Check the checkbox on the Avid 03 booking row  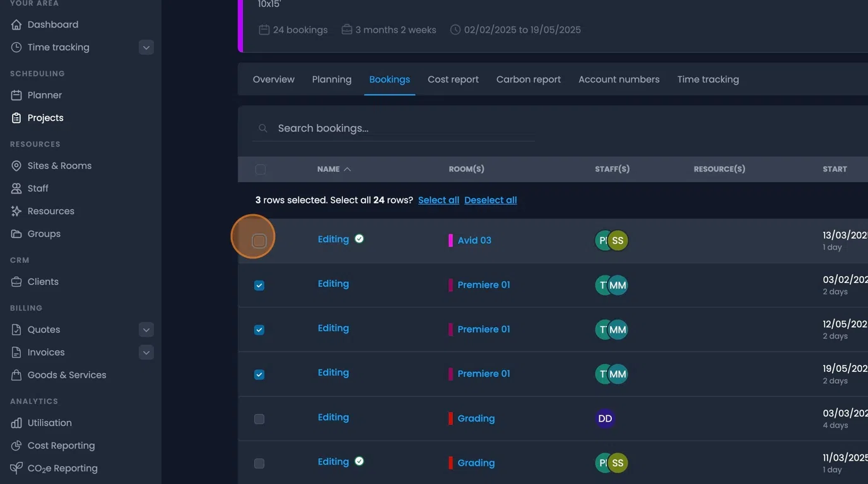[259, 240]
